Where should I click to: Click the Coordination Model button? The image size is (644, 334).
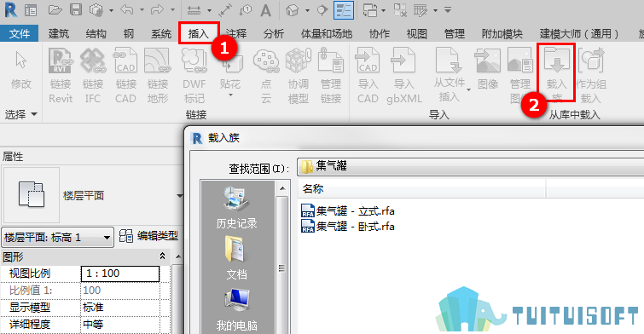click(x=299, y=75)
